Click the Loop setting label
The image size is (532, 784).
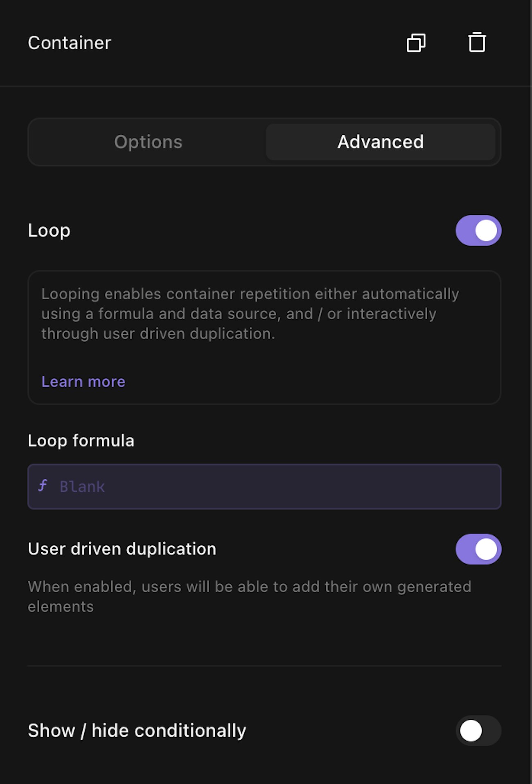pos(49,230)
